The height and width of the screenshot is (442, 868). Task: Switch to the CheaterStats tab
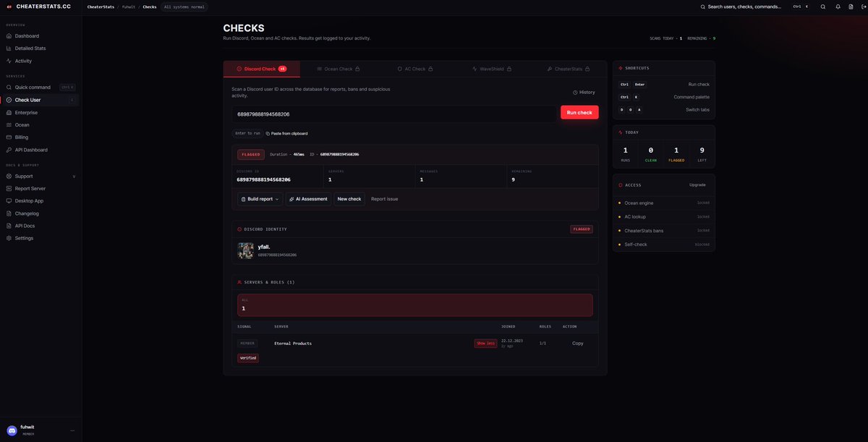click(569, 69)
